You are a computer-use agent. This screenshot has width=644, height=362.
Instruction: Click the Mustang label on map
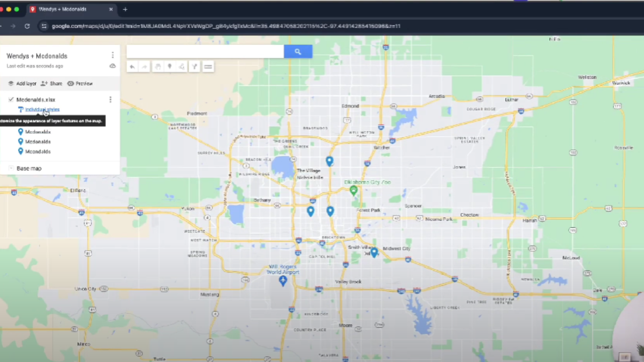(x=210, y=294)
